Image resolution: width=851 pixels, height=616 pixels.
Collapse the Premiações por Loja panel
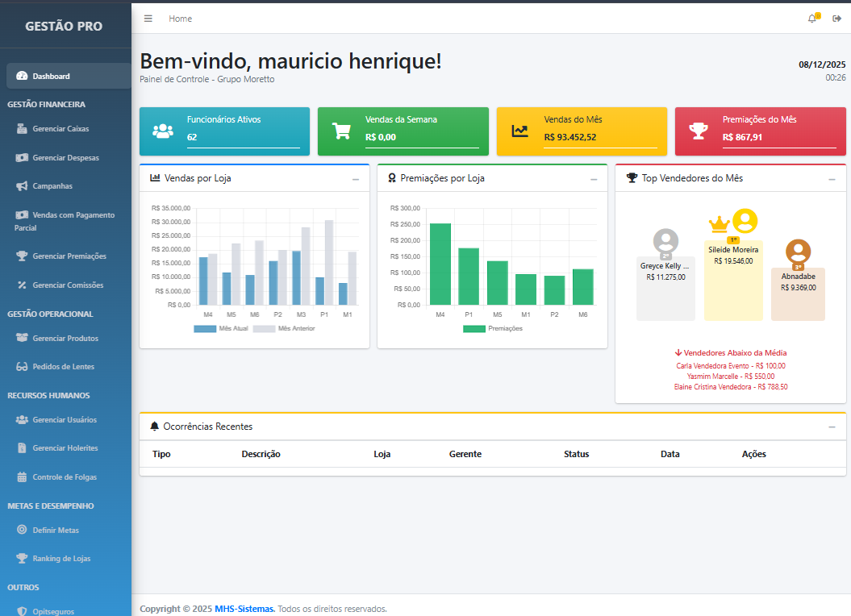(x=594, y=179)
